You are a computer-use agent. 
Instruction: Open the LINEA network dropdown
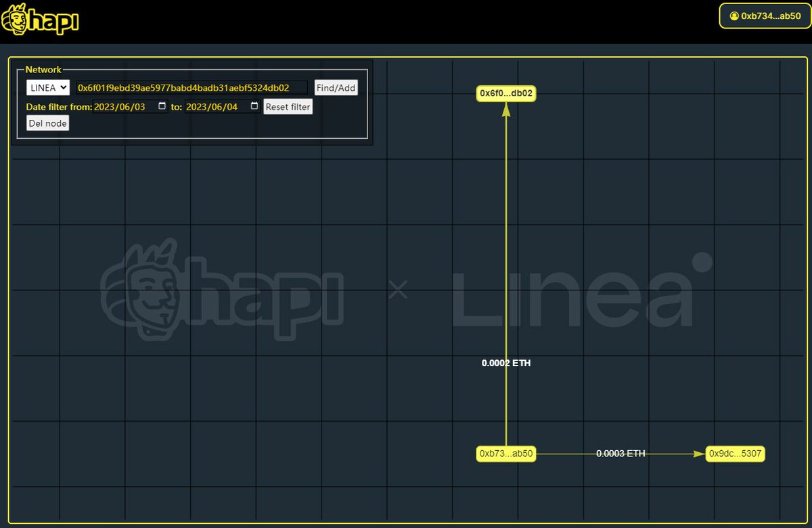(48, 87)
